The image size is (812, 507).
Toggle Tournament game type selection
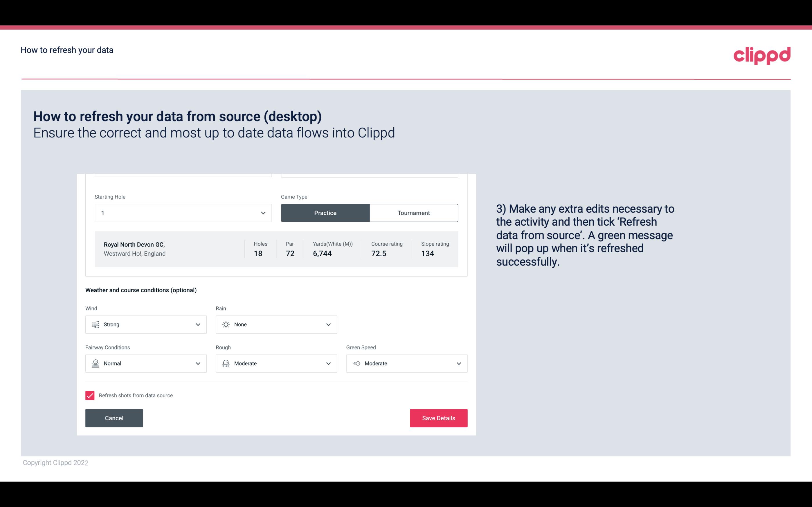coord(413,213)
